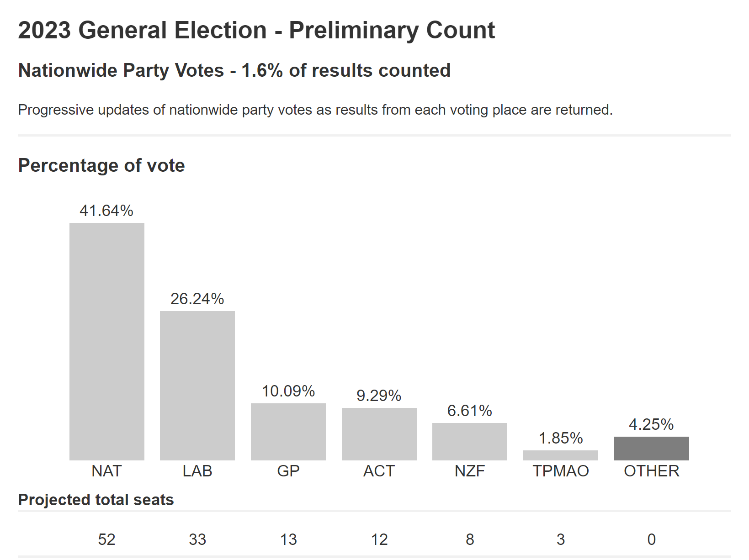749x560 pixels.
Task: Click the GP vote bar
Action: [x=288, y=432]
